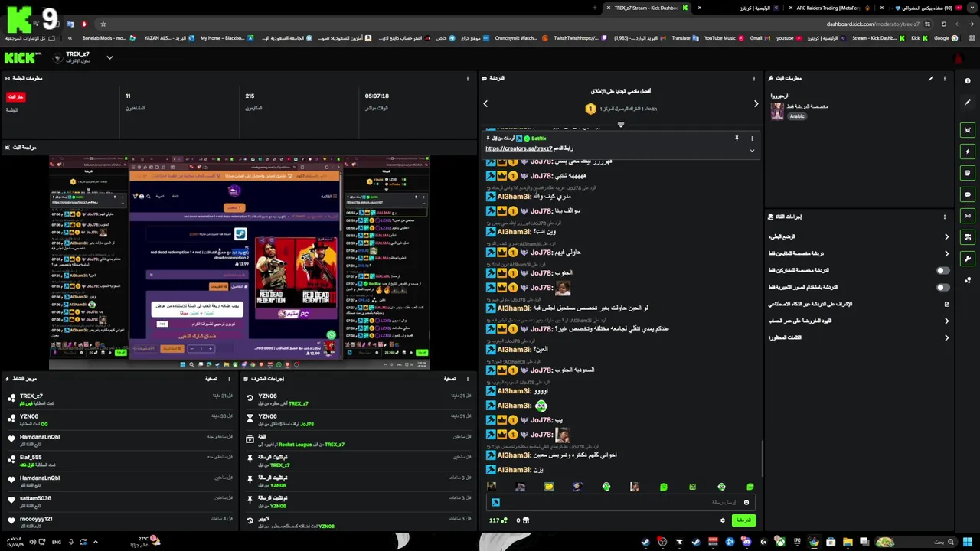
Task: Expand the pinned message chevron
Action: click(x=752, y=151)
